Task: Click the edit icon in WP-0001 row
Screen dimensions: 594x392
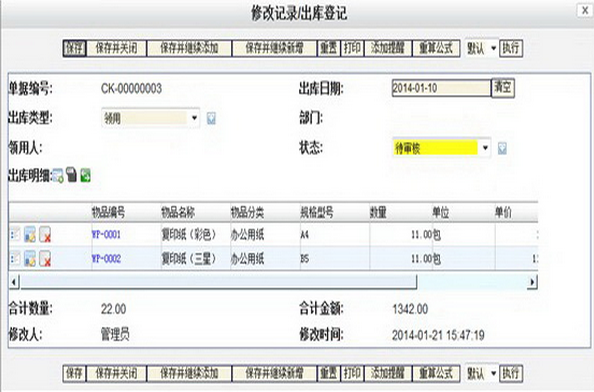Action: click(x=30, y=234)
